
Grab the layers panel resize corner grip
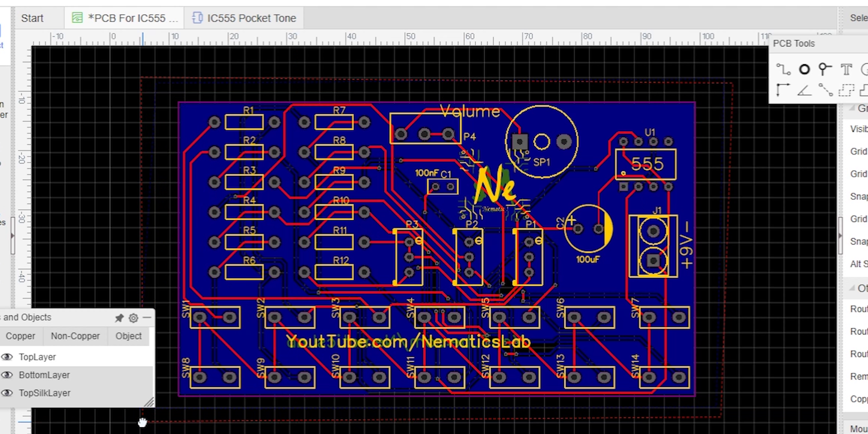click(x=149, y=402)
